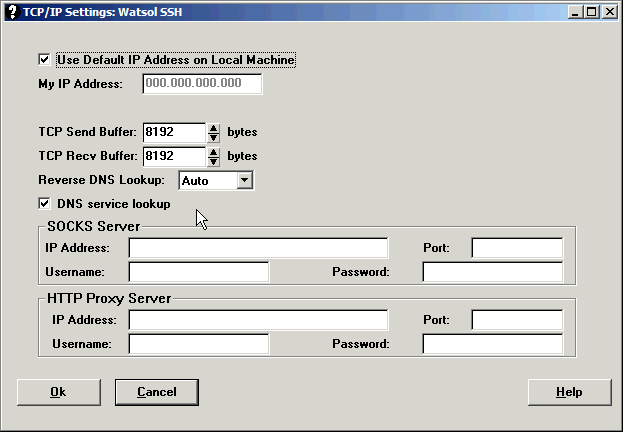
Task: Click the My IP Address field
Action: coord(202,84)
